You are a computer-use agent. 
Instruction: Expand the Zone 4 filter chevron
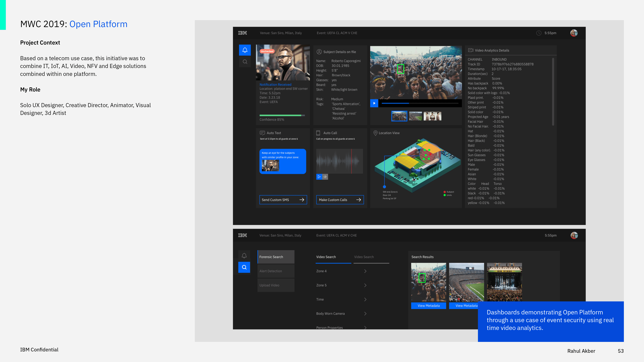click(365, 271)
